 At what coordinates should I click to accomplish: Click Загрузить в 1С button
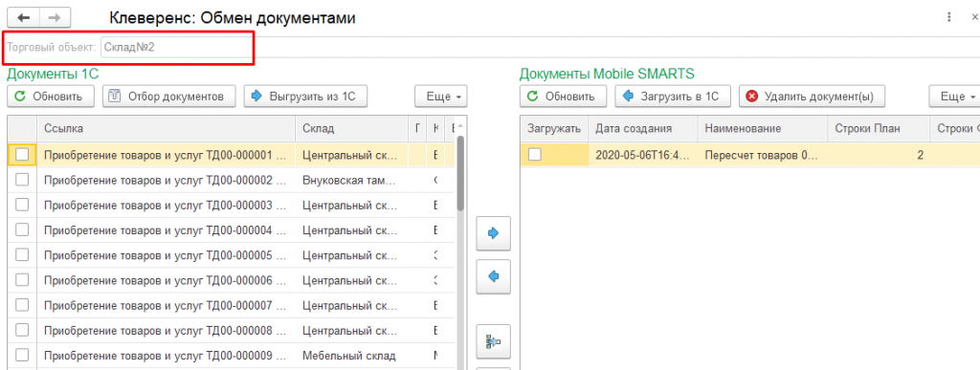point(673,97)
